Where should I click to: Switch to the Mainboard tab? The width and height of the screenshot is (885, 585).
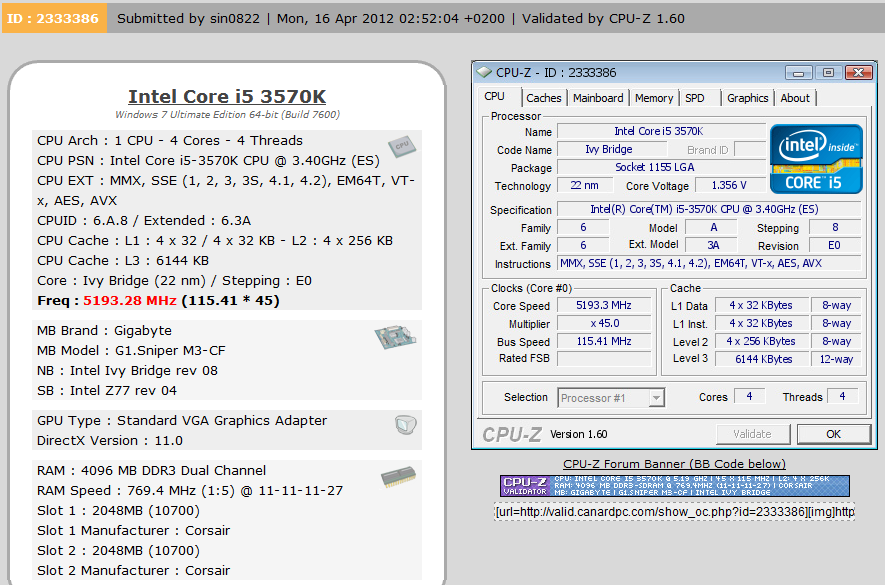(x=598, y=98)
